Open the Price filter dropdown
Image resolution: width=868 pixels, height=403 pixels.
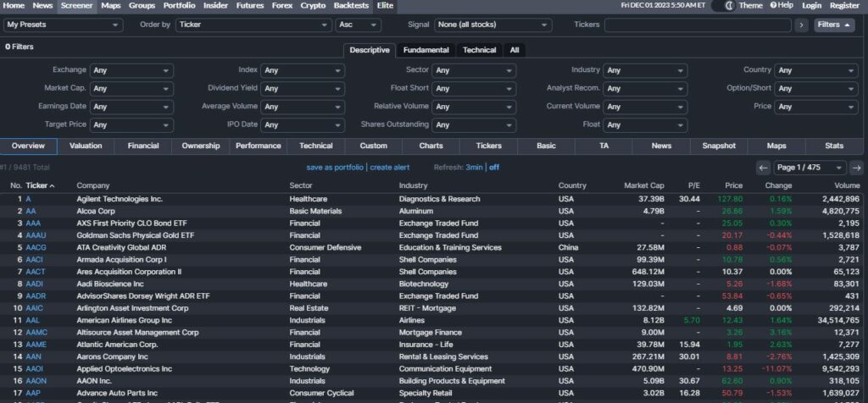[x=816, y=107]
